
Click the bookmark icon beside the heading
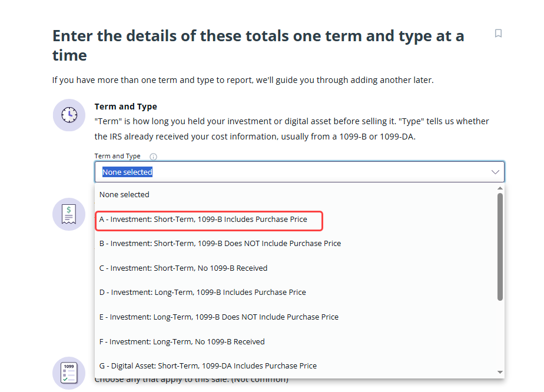(x=498, y=34)
